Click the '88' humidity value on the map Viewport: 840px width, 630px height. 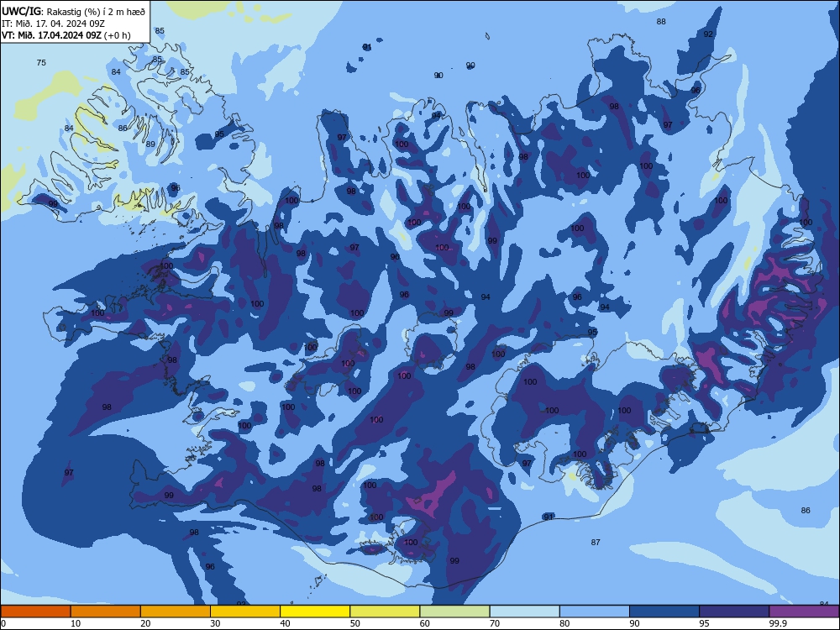(661, 22)
